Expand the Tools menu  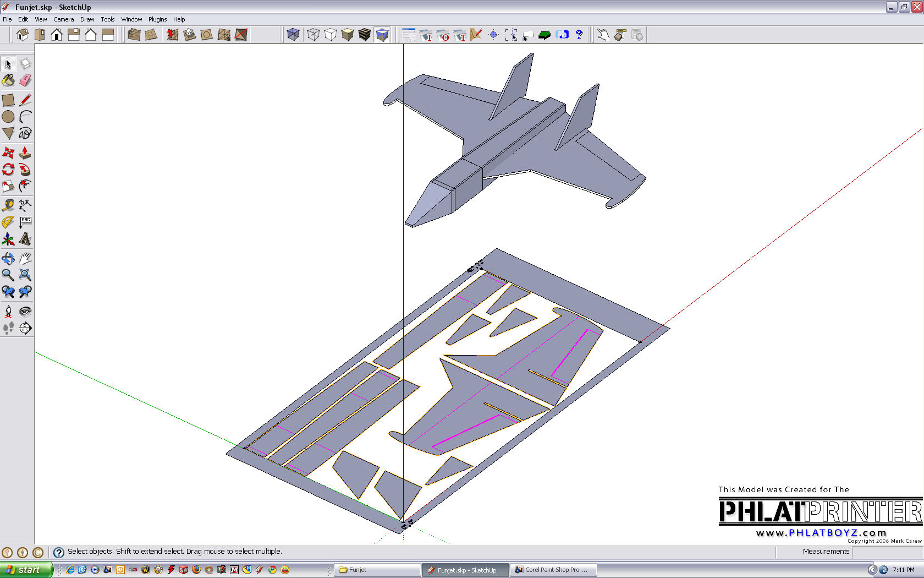[x=107, y=19]
